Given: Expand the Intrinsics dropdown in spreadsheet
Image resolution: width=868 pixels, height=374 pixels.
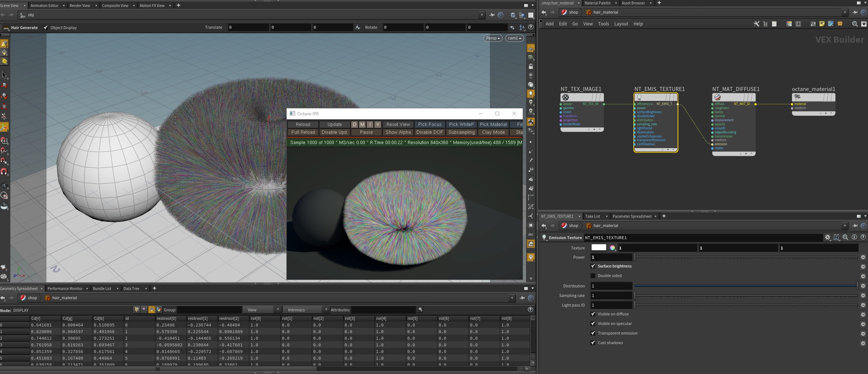Looking at the screenshot, I should (x=307, y=310).
